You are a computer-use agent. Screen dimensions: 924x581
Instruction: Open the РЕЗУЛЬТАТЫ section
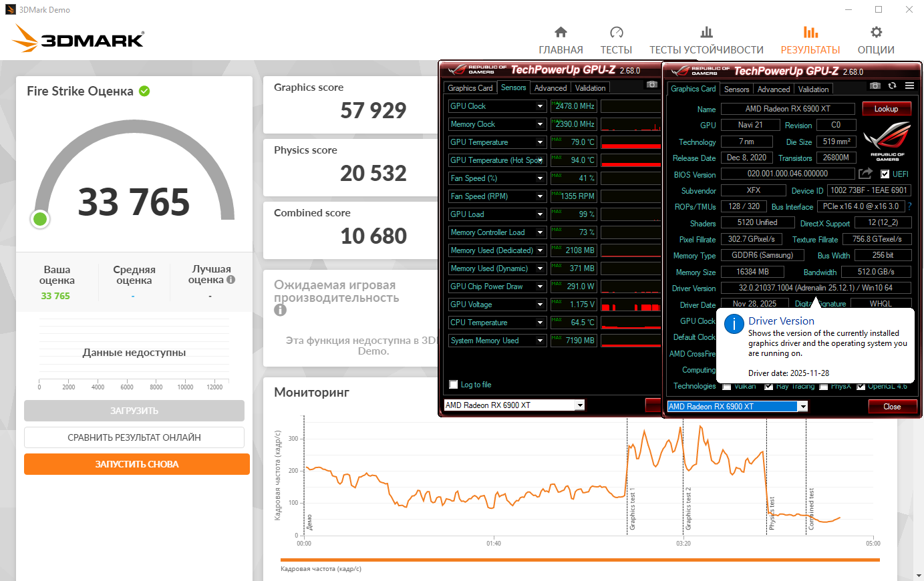[810, 40]
